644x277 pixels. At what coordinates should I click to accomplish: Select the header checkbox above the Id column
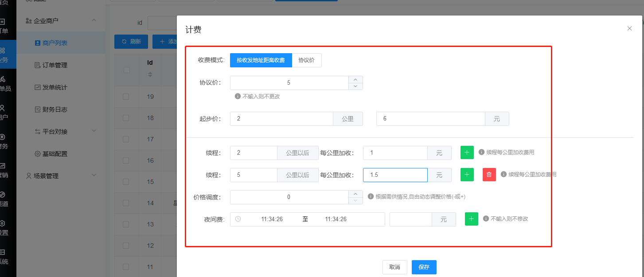click(126, 70)
